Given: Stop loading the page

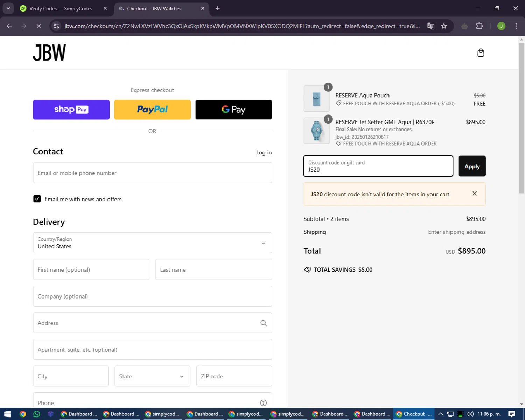Looking at the screenshot, I should coord(38,26).
